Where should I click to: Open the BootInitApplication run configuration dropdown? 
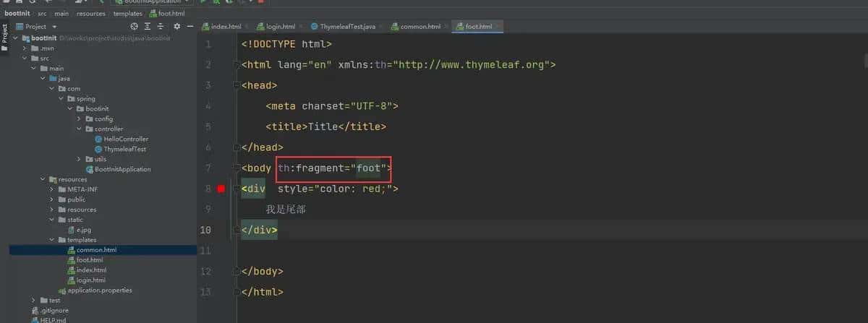pyautogui.click(x=150, y=2)
